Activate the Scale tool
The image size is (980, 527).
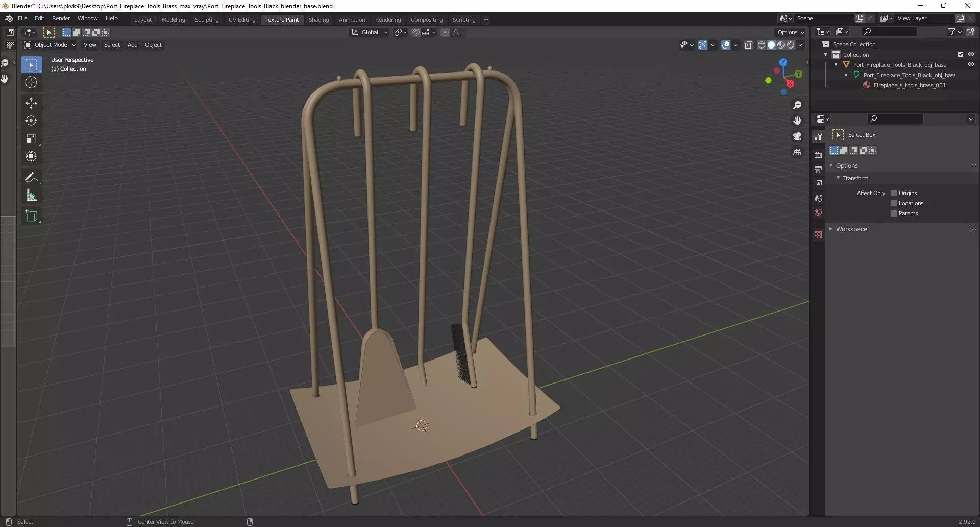click(31, 139)
